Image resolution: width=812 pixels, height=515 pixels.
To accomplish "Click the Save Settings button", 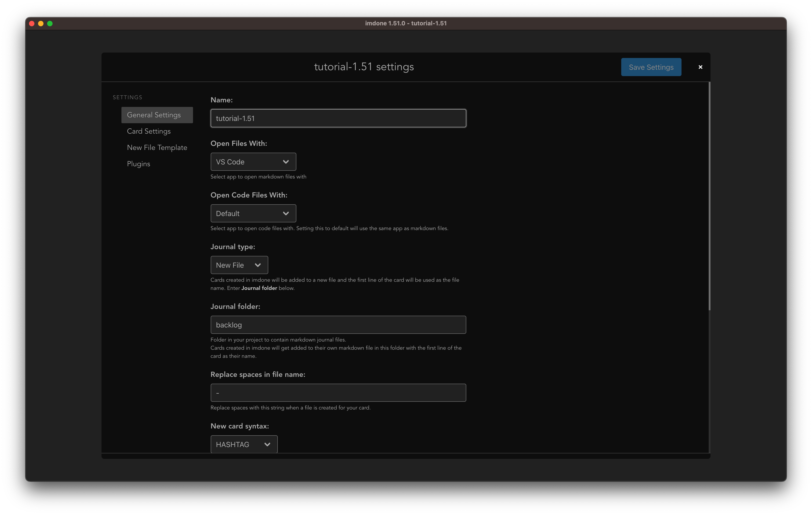I will [651, 67].
